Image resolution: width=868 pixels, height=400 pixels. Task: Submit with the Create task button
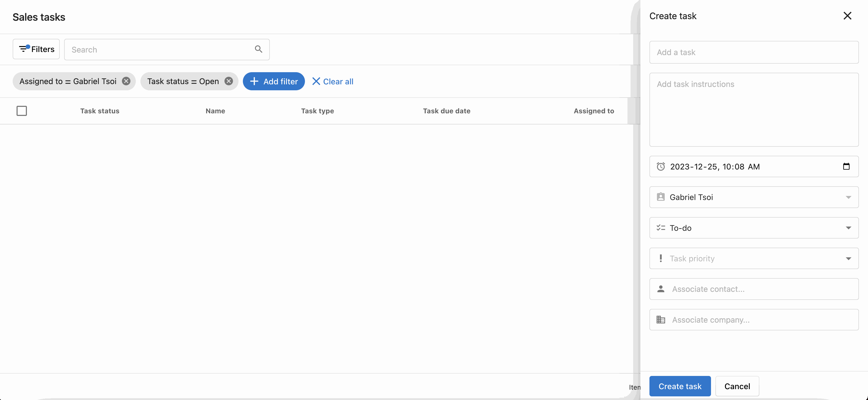680,386
